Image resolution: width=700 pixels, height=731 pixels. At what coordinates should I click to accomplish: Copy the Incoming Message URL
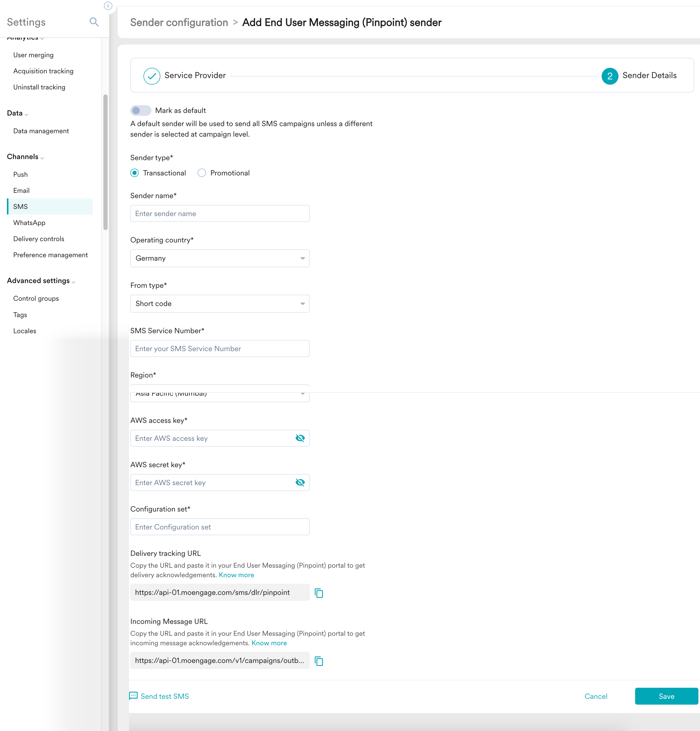(319, 661)
